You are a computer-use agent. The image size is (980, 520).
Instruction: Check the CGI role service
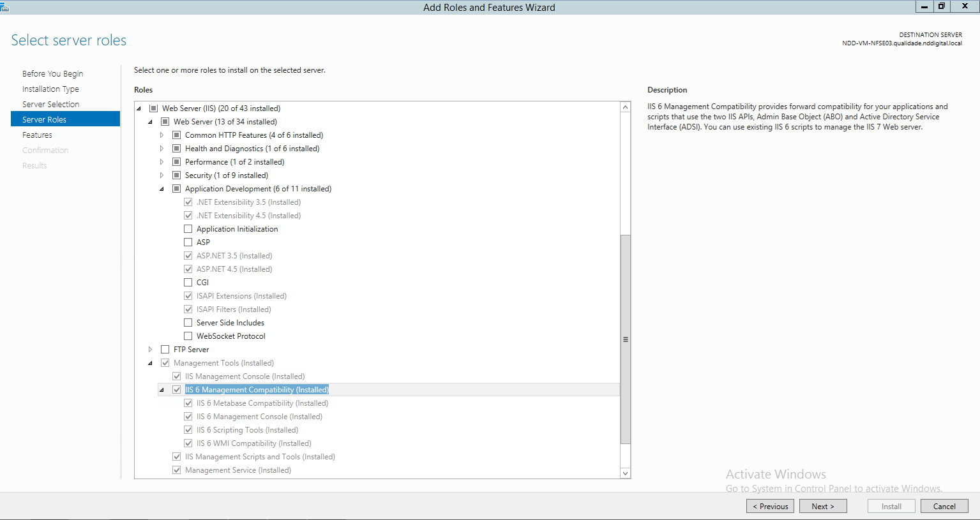(188, 282)
